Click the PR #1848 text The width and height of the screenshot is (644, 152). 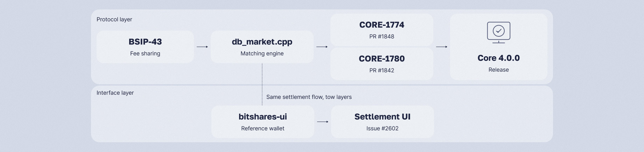click(x=381, y=36)
